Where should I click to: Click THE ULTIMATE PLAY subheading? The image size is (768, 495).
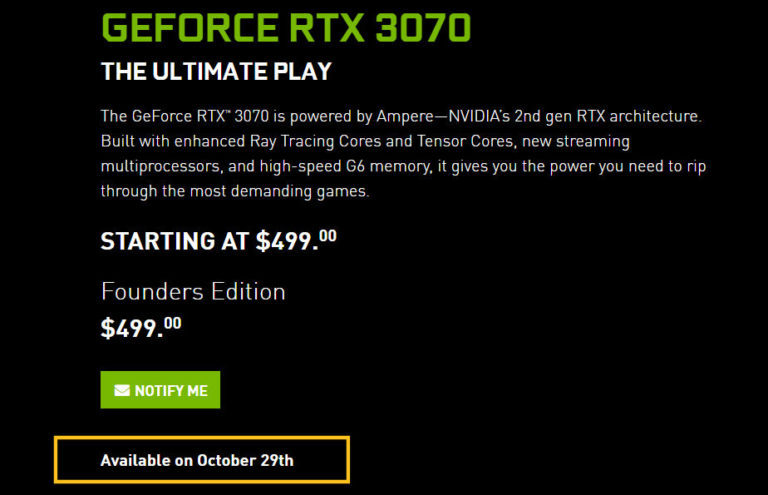pos(216,71)
